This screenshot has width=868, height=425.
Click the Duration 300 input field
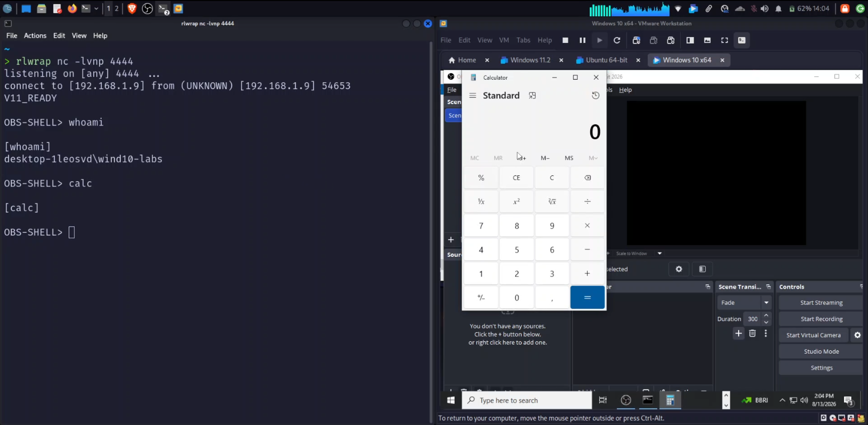pyautogui.click(x=753, y=319)
